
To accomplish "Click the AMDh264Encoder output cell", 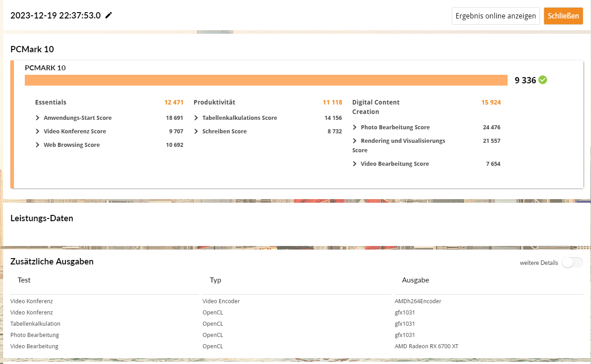I will tap(418, 301).
